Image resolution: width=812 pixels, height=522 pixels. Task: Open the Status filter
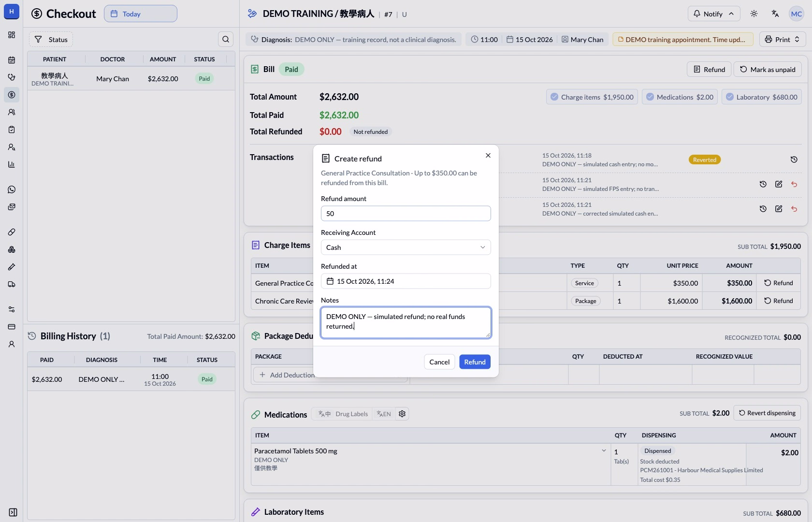click(x=51, y=39)
